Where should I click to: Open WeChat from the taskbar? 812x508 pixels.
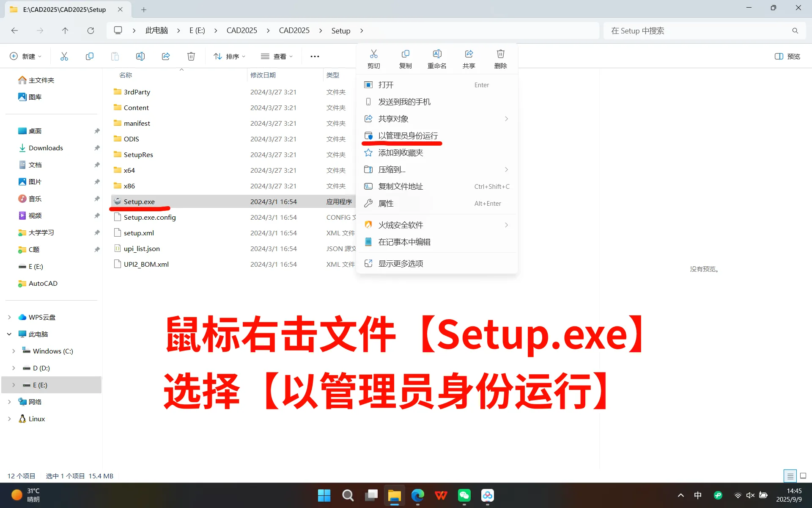(464, 495)
